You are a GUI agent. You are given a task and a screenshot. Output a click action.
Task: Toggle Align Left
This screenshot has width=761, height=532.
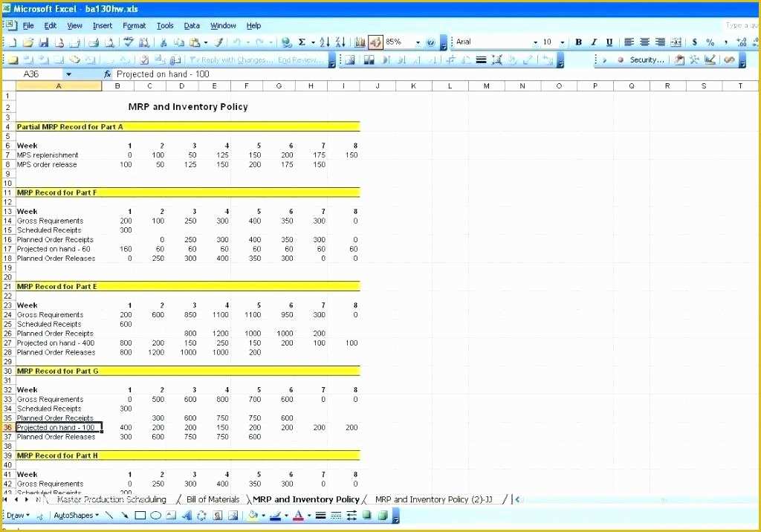pyautogui.click(x=629, y=42)
